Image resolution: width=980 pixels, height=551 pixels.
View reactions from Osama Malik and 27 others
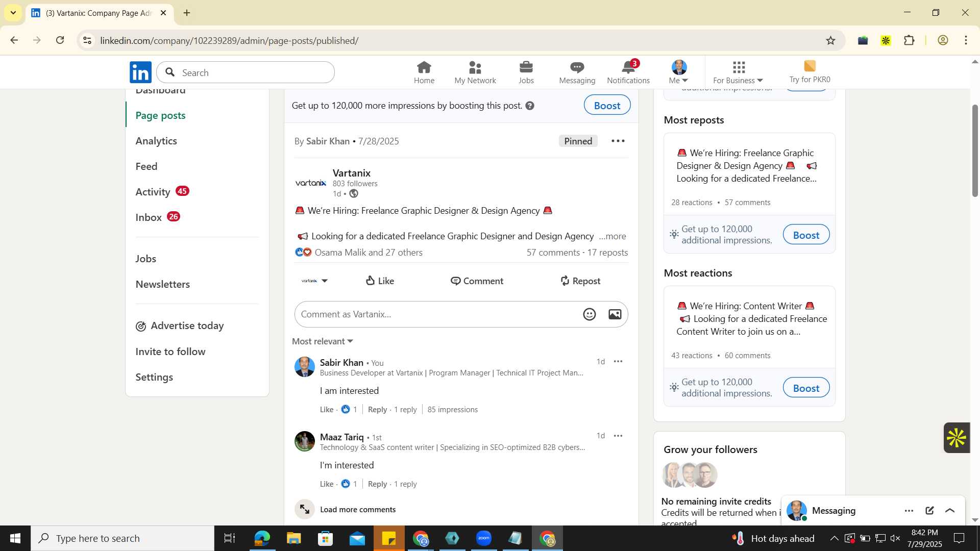point(369,253)
